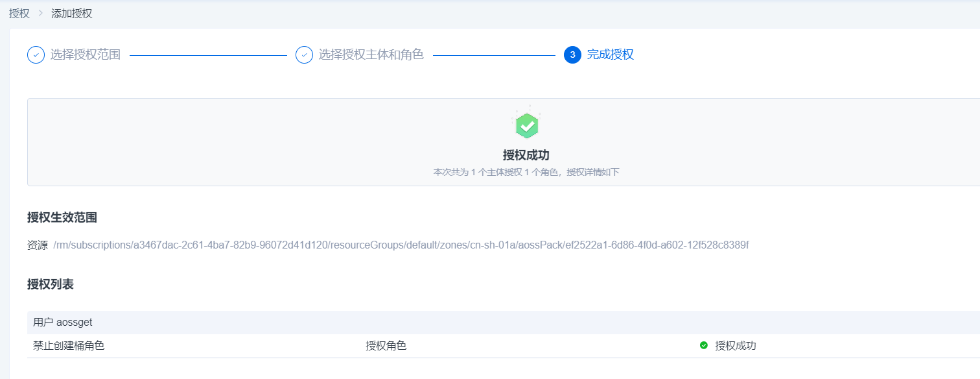The width and height of the screenshot is (980, 379).
Task: Click the green shield success icon
Action: click(x=527, y=125)
